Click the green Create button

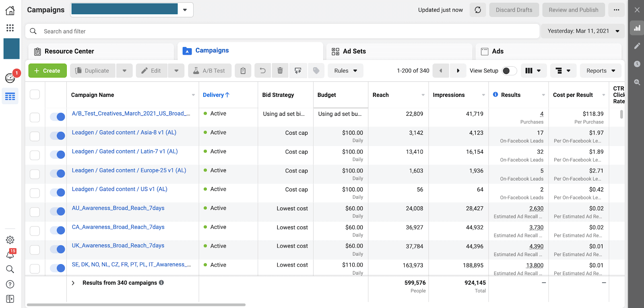coord(47,71)
